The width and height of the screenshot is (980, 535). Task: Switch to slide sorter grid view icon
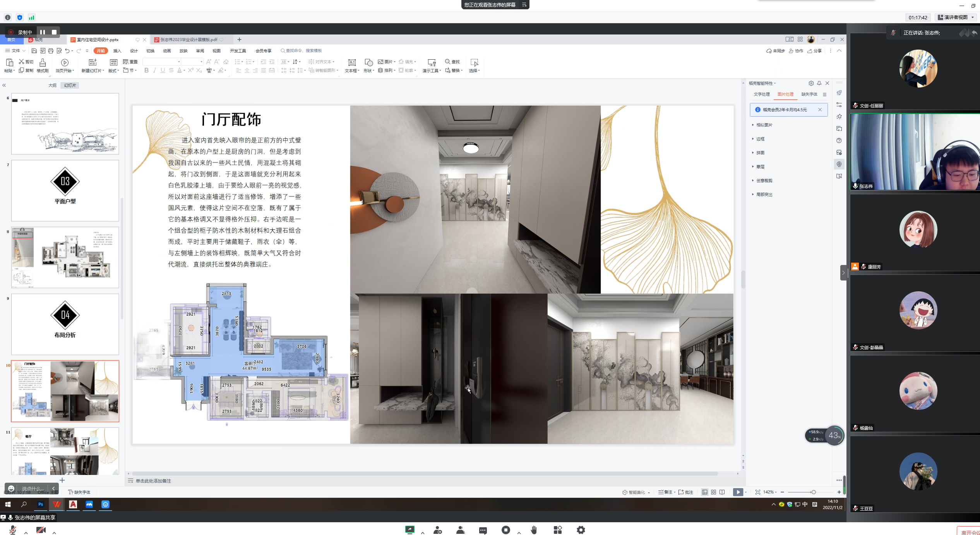(x=713, y=492)
